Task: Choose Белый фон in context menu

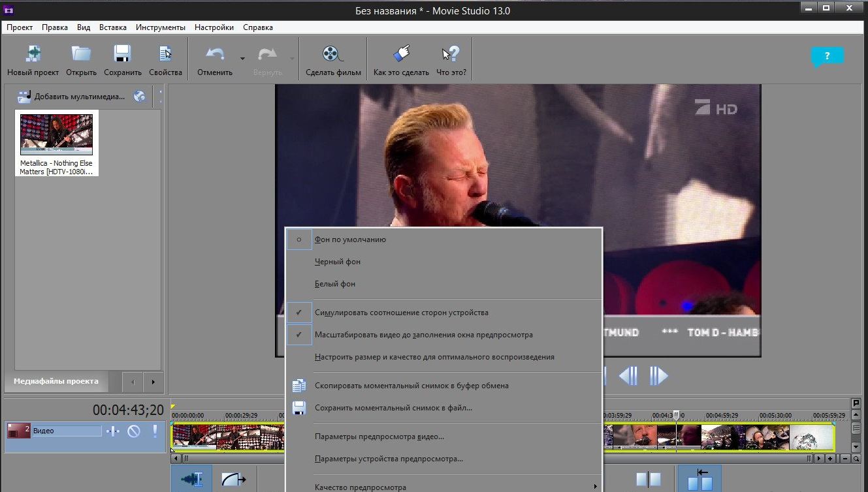Action: tap(443, 284)
